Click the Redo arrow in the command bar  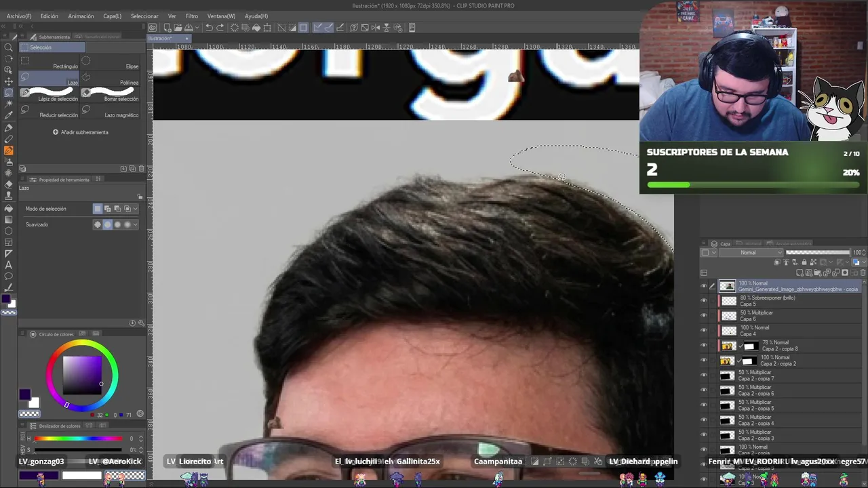pos(220,28)
